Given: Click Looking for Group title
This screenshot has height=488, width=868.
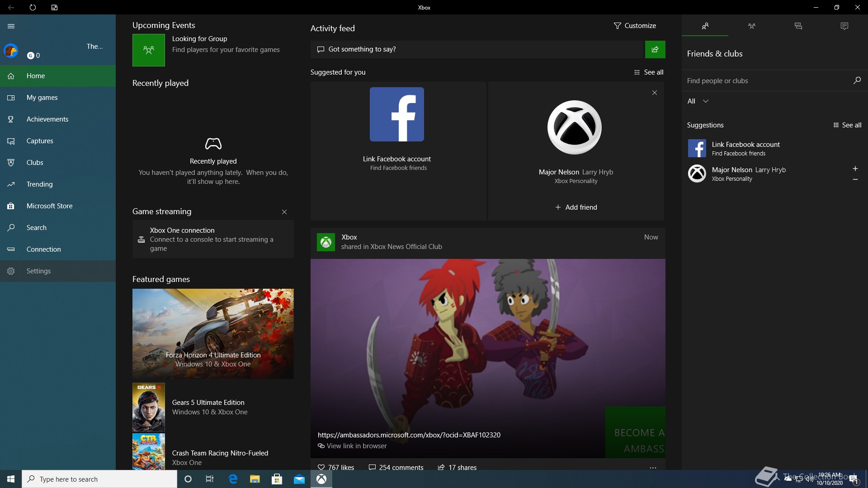Looking at the screenshot, I should pyautogui.click(x=199, y=39).
